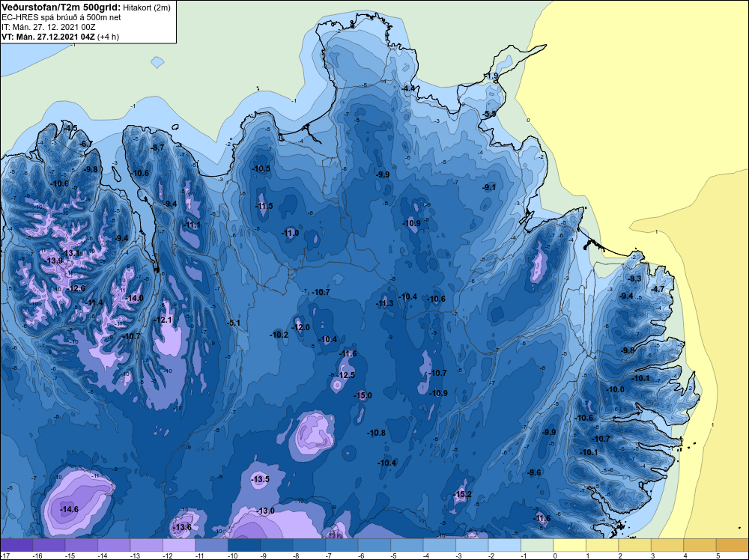Click the -4.7 temperature label
Viewport: 749px width, 560px height.
[658, 289]
